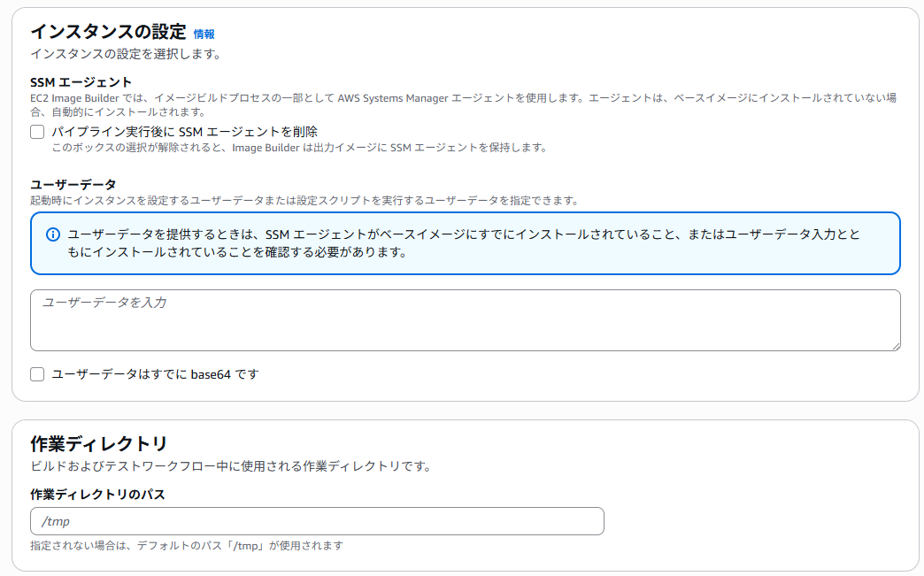Click the user data textarea resize handle
Screen dimensions: 924x576
[x=896, y=346]
